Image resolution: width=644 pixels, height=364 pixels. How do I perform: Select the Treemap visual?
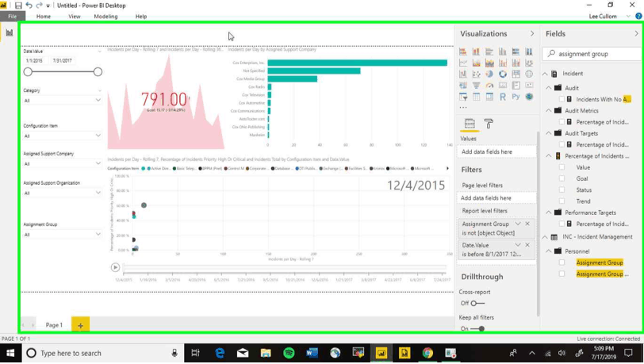point(516,74)
